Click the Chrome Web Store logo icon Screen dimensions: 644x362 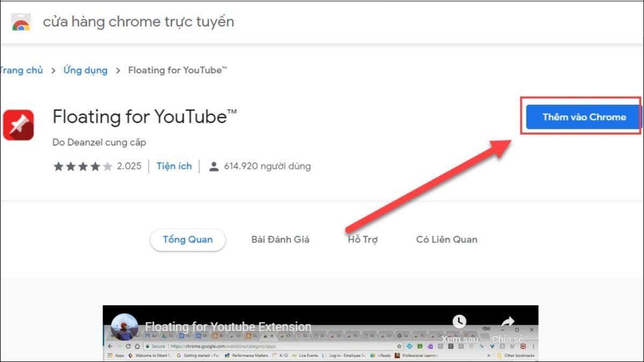[21, 23]
